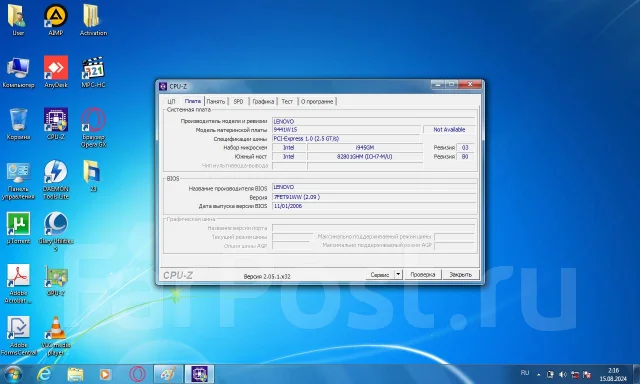
Task: Select the Adobe Acrobat desktop shortcut
Action: point(18,284)
